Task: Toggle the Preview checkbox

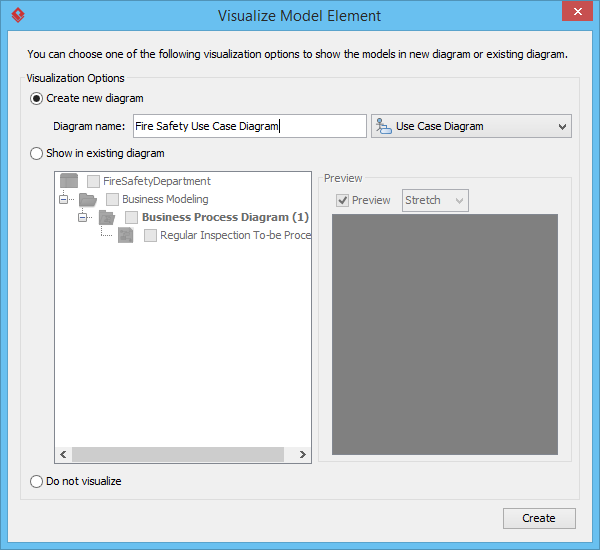Action: [x=342, y=200]
